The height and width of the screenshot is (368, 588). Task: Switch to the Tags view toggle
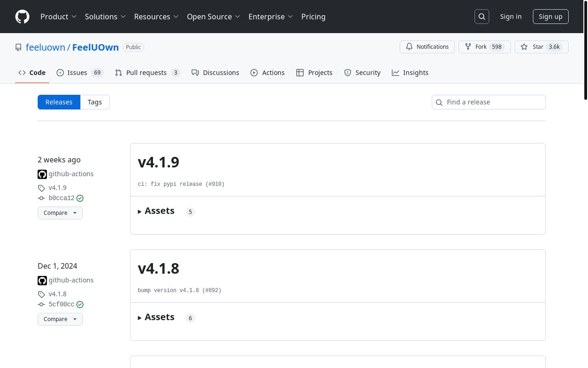[x=95, y=102]
